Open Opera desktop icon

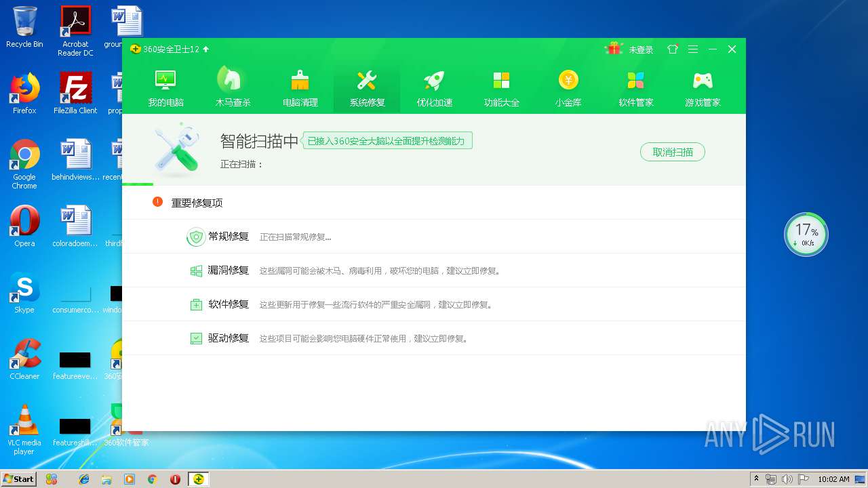pos(24,226)
